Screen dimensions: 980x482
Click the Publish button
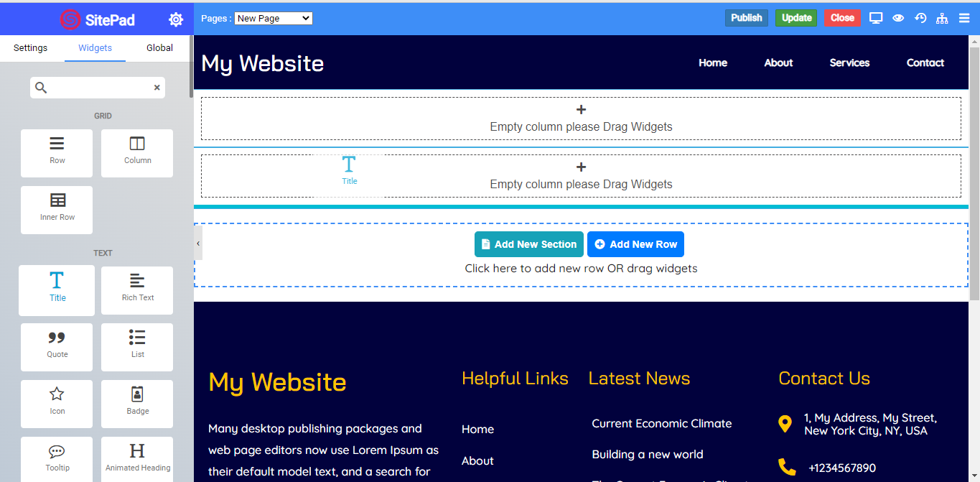pyautogui.click(x=746, y=18)
